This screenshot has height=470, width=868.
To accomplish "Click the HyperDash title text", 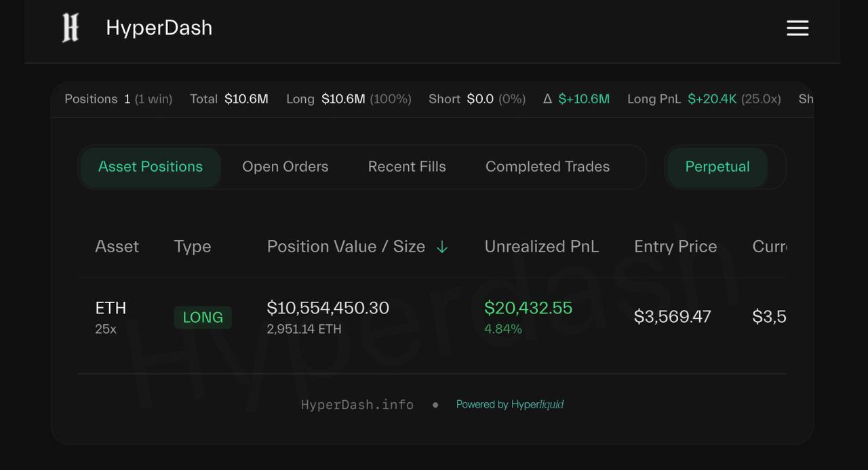I will click(159, 28).
